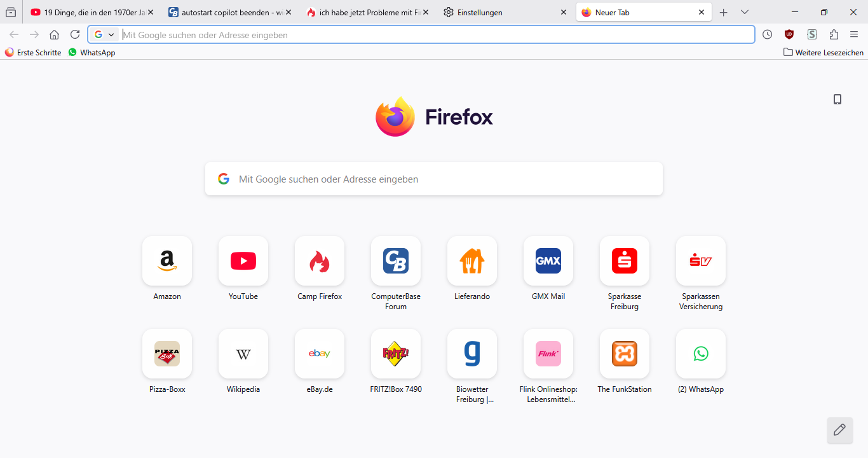The height and width of the screenshot is (458, 868).
Task: Open a new tab with plus button
Action: [723, 12]
